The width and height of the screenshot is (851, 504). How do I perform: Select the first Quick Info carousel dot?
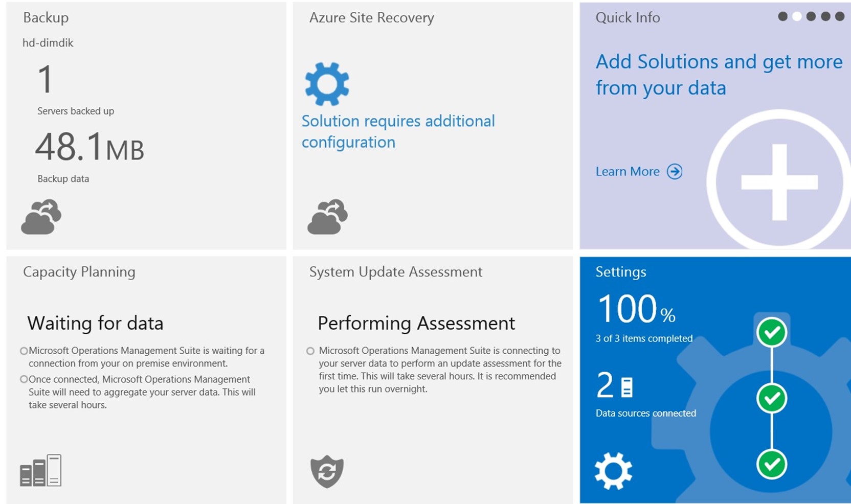click(x=782, y=16)
